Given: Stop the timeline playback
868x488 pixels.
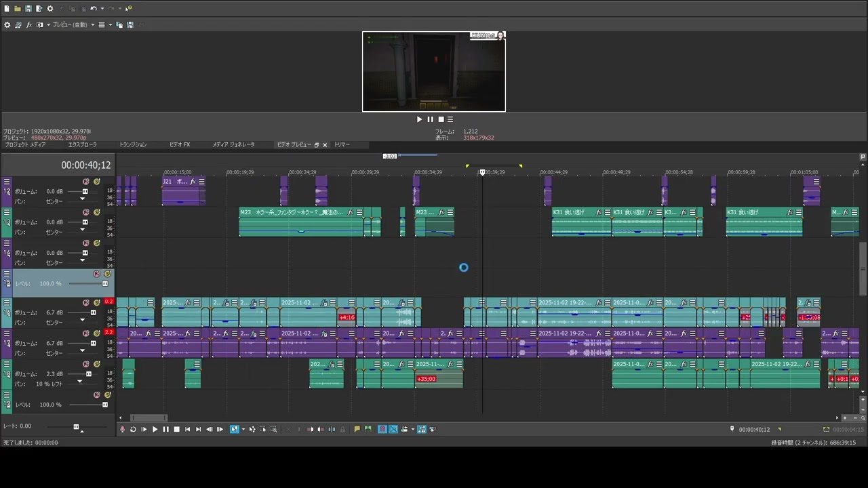Looking at the screenshot, I should click(x=176, y=429).
